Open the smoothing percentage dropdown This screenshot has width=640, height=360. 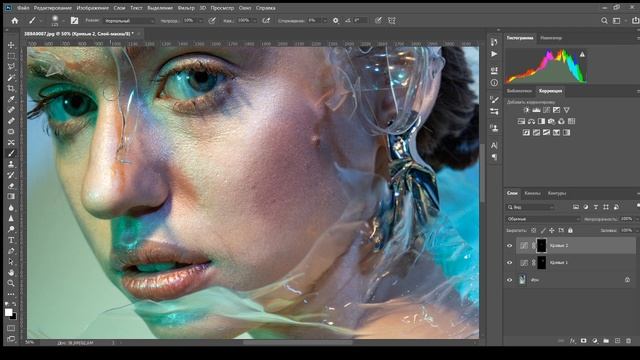[x=325, y=21]
